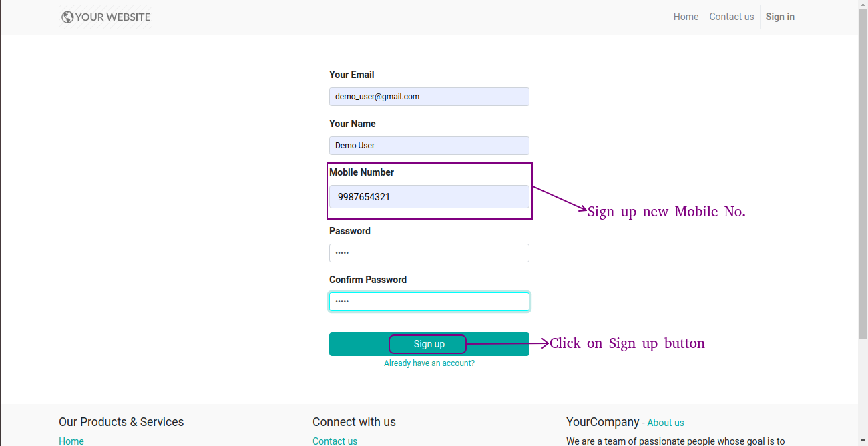The width and height of the screenshot is (868, 446).
Task: Open the Contact us menu item
Action: (x=731, y=17)
